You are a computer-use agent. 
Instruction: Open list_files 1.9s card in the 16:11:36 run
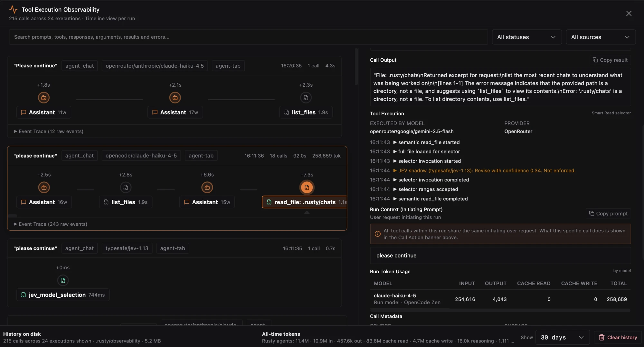(x=126, y=202)
